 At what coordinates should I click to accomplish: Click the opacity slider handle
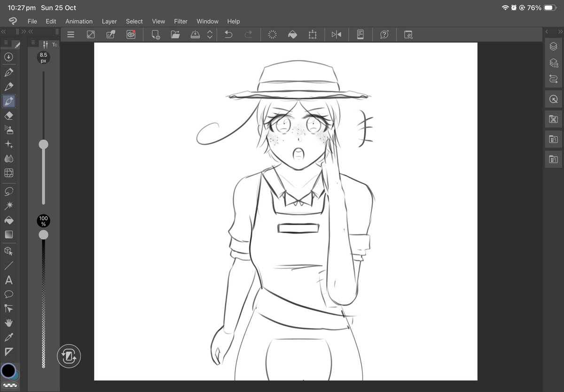point(43,235)
